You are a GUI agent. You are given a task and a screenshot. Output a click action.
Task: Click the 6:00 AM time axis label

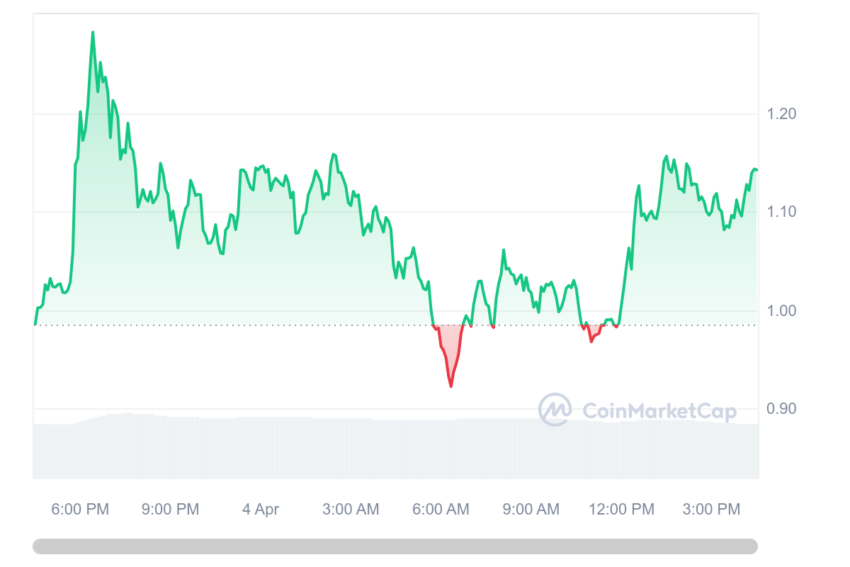click(441, 510)
